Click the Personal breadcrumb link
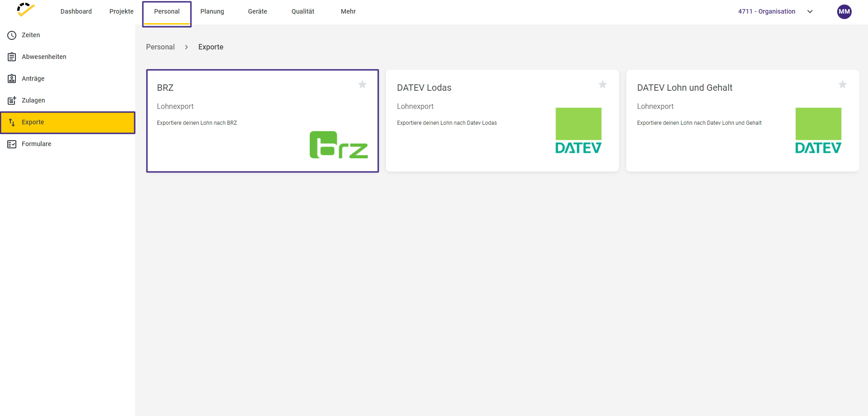The image size is (868, 416). coord(161,47)
